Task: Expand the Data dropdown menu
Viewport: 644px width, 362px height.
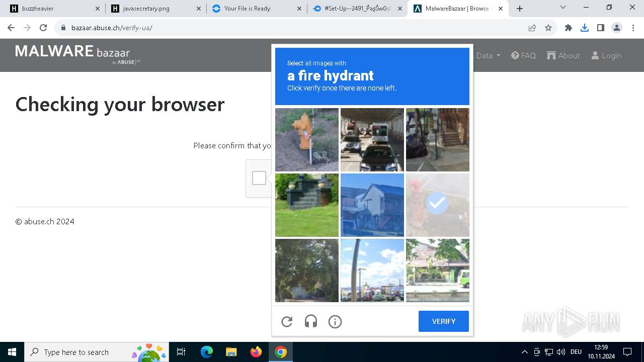Action: point(488,55)
